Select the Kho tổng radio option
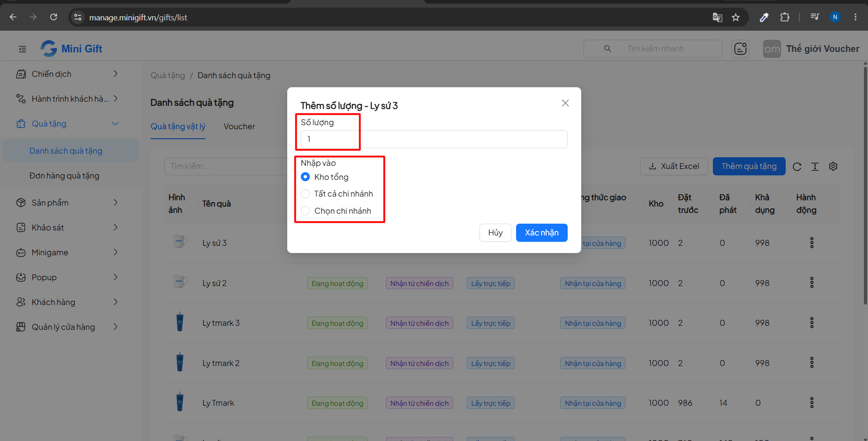Screen dimensions: 868x441 (x=305, y=177)
